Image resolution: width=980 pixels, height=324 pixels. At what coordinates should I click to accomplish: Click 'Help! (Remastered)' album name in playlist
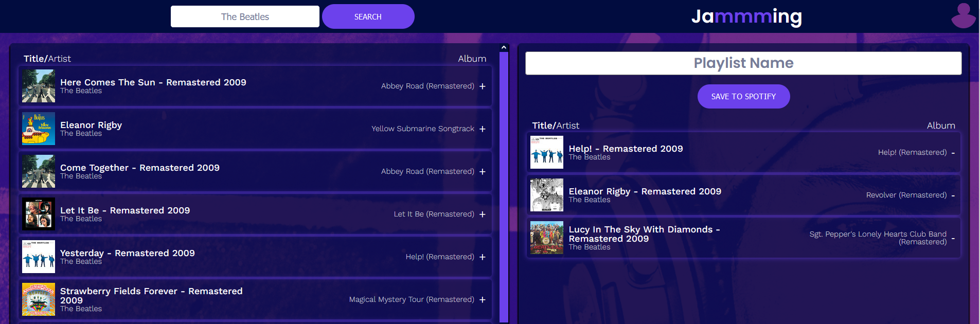click(913, 152)
